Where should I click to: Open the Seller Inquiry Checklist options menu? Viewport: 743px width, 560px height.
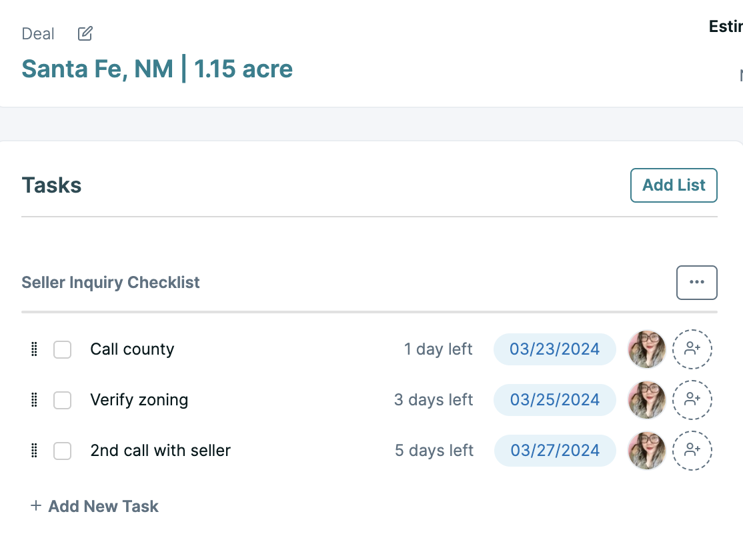pos(696,283)
